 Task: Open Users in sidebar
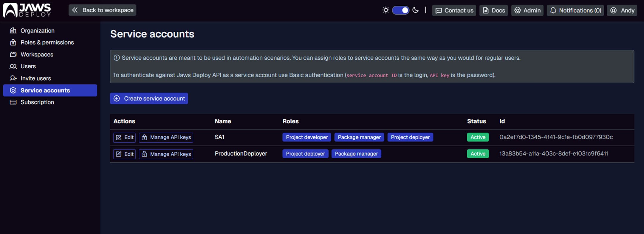tap(50, 66)
